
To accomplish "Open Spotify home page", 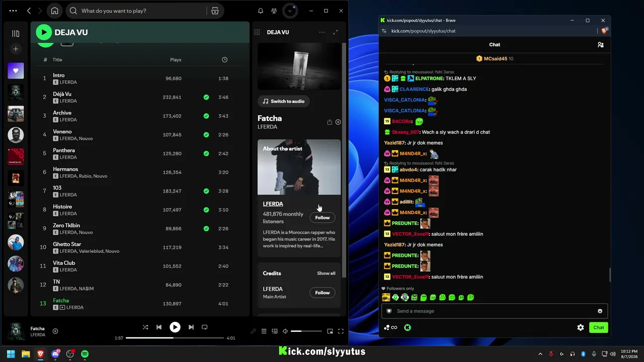I will point(54,11).
